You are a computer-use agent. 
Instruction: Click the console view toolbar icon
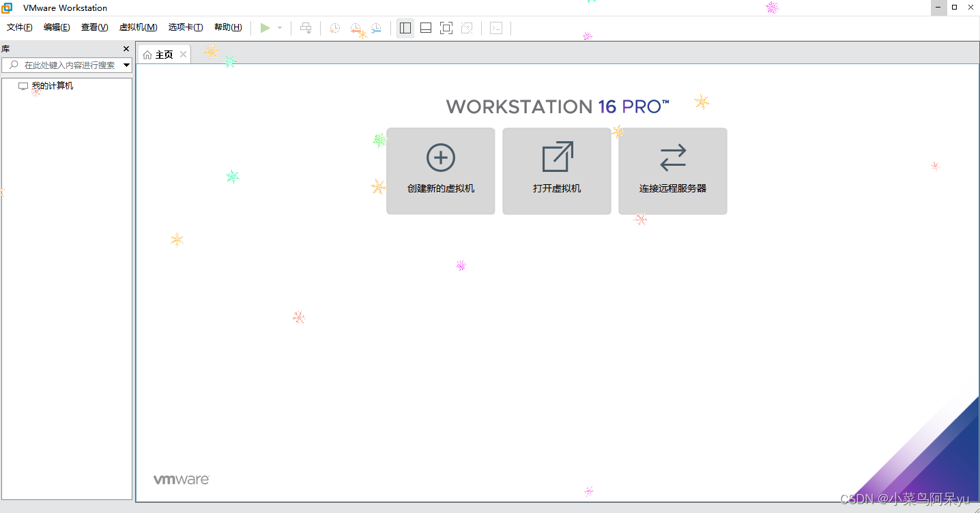tap(496, 28)
